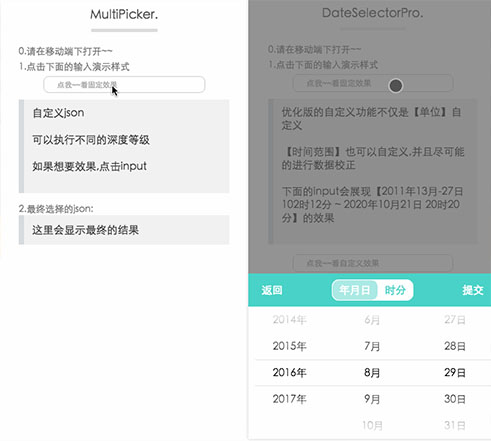Click the DateSelectorPro custom-effect input field
Viewport: 491px width, 441px height.
tap(373, 263)
